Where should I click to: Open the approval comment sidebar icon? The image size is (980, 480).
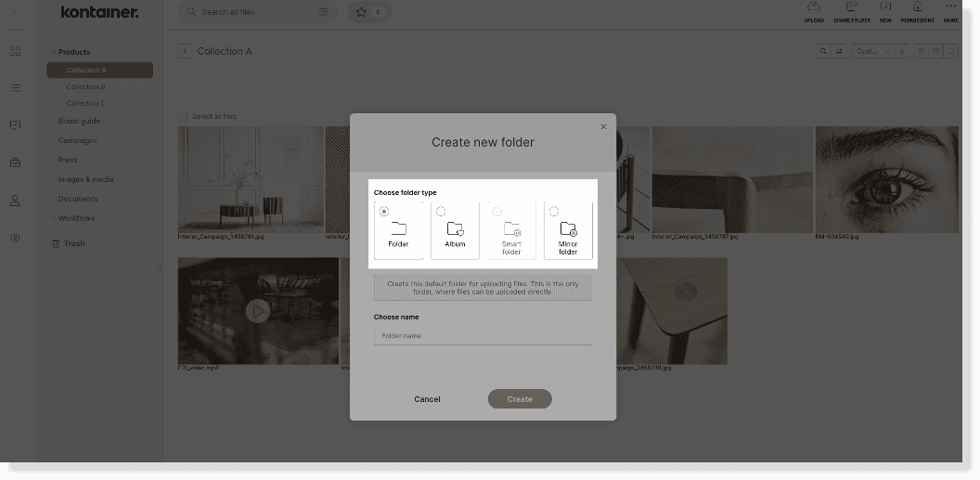pyautogui.click(x=16, y=125)
